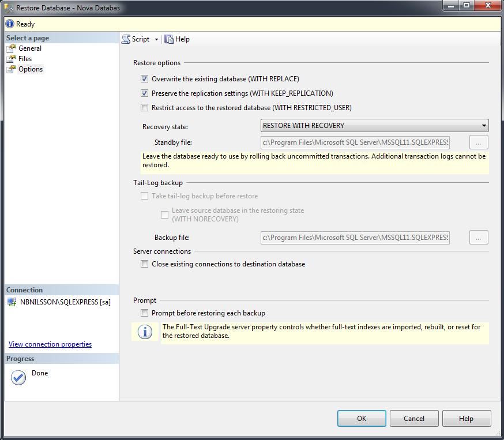
Task: Expand the Script dropdown arrow
Action: point(156,40)
